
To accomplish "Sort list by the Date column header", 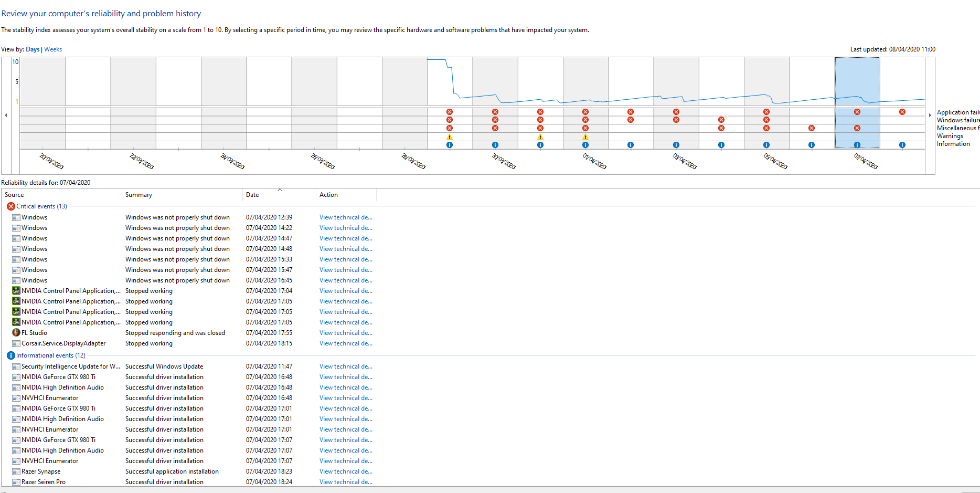I will [x=252, y=195].
